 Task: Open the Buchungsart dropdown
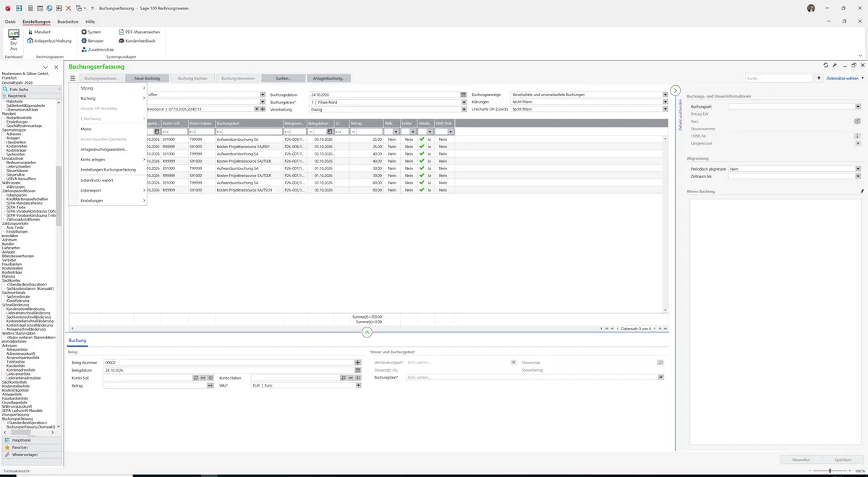(858, 106)
